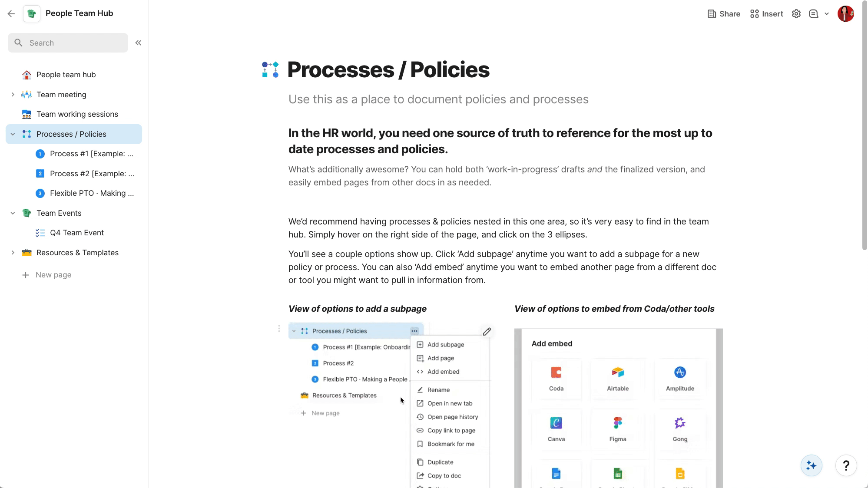
Task: Open the Settings gear icon
Action: tap(796, 13)
